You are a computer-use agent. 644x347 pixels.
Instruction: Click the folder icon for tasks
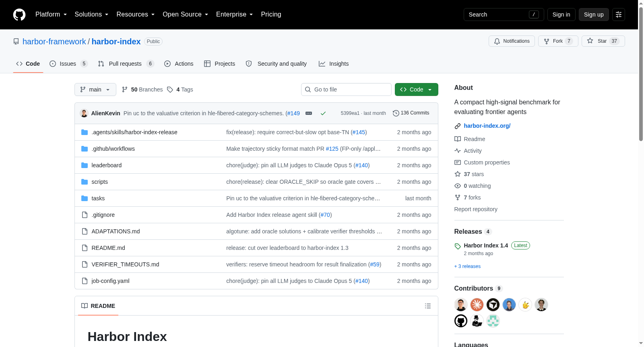click(x=85, y=198)
